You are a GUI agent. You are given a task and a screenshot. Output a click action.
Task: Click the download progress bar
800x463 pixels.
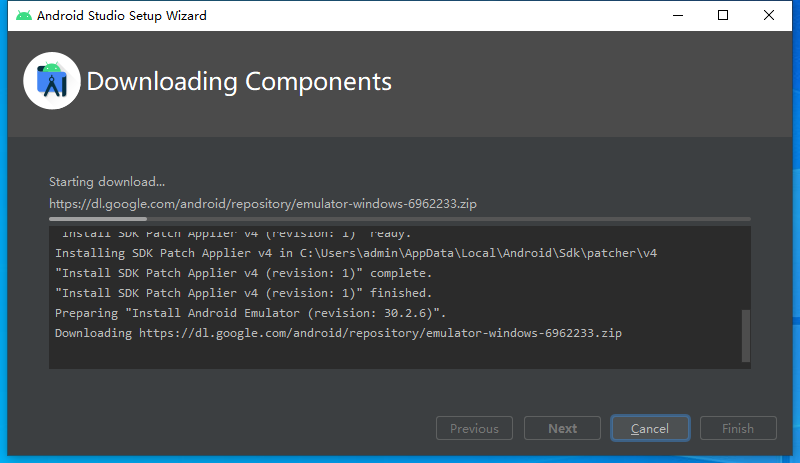pos(399,219)
